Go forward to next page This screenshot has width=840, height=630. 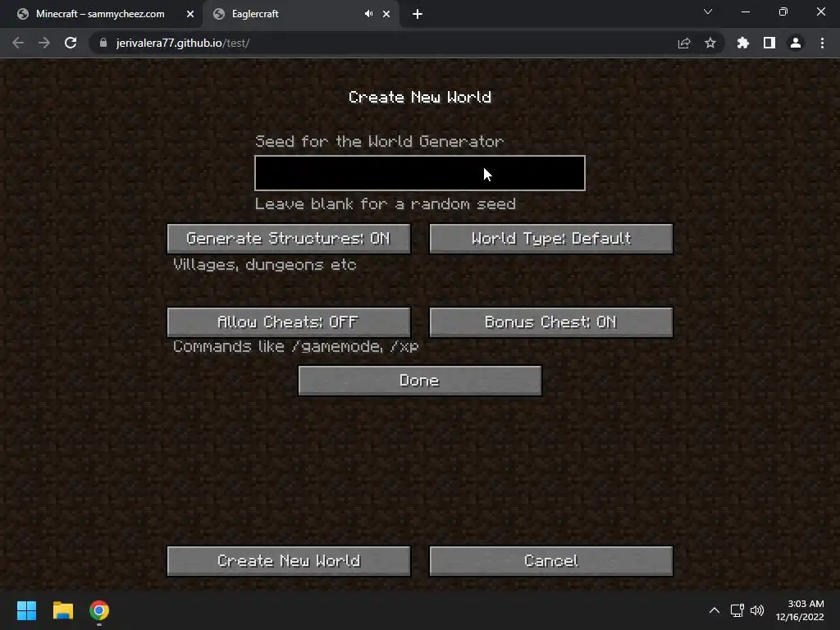(44, 43)
